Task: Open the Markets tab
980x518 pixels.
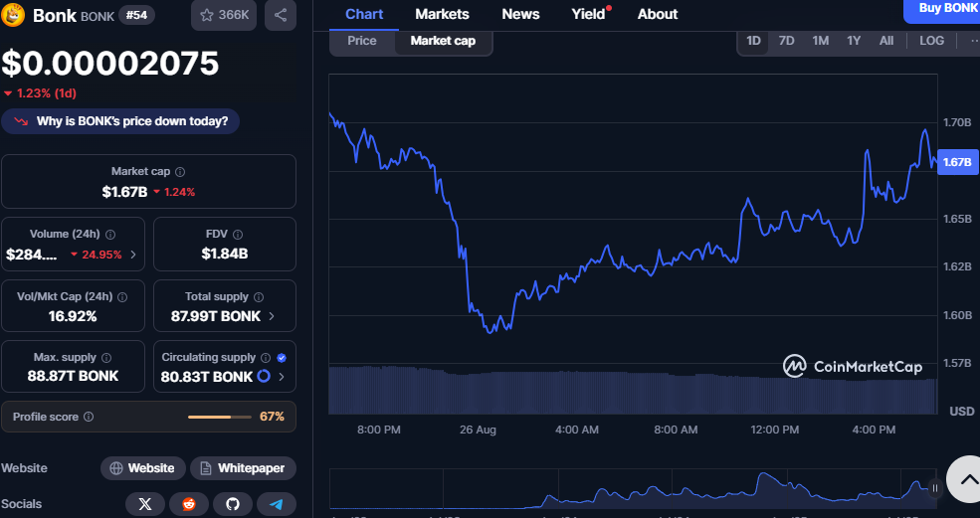Action: coord(442,14)
